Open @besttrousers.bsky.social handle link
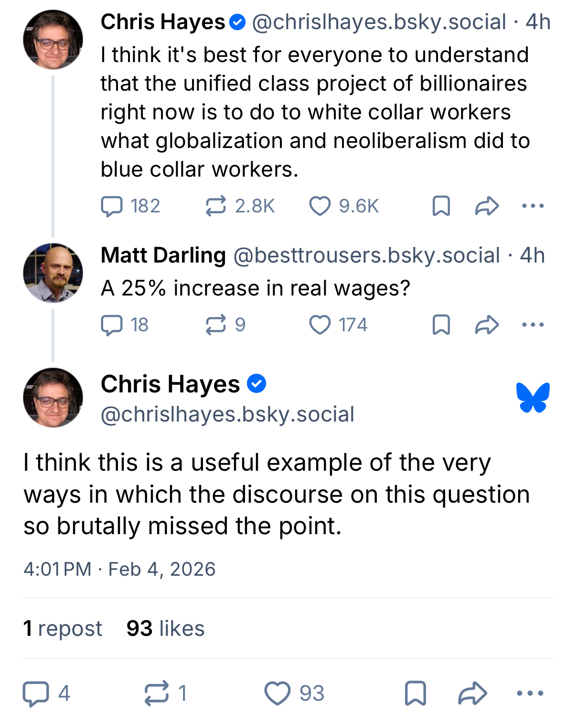The height and width of the screenshot is (728, 576). click(366, 255)
